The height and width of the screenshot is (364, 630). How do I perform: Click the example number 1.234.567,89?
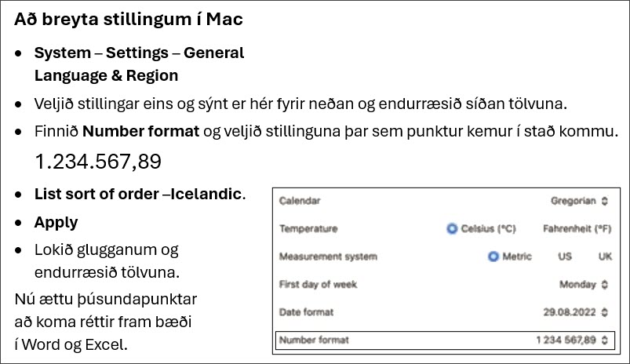[98, 161]
